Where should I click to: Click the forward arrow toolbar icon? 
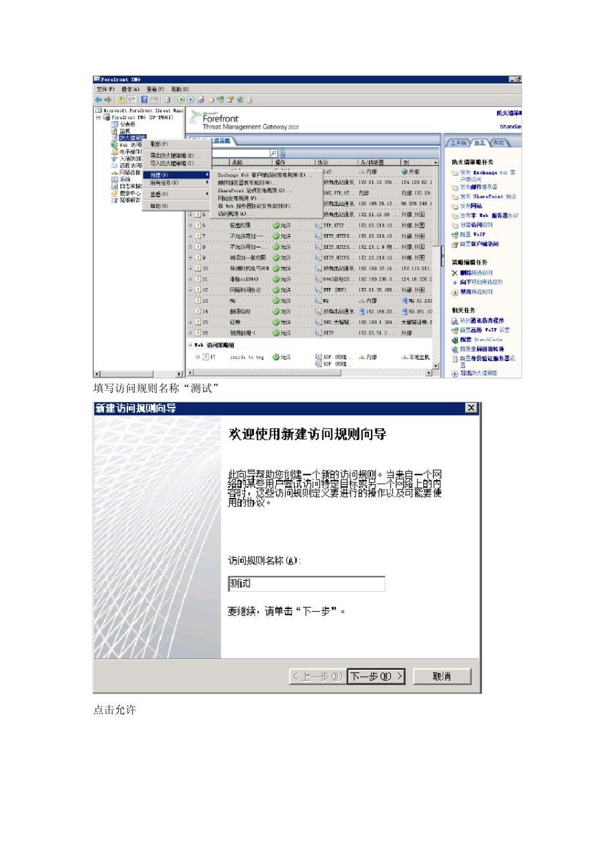[x=108, y=100]
